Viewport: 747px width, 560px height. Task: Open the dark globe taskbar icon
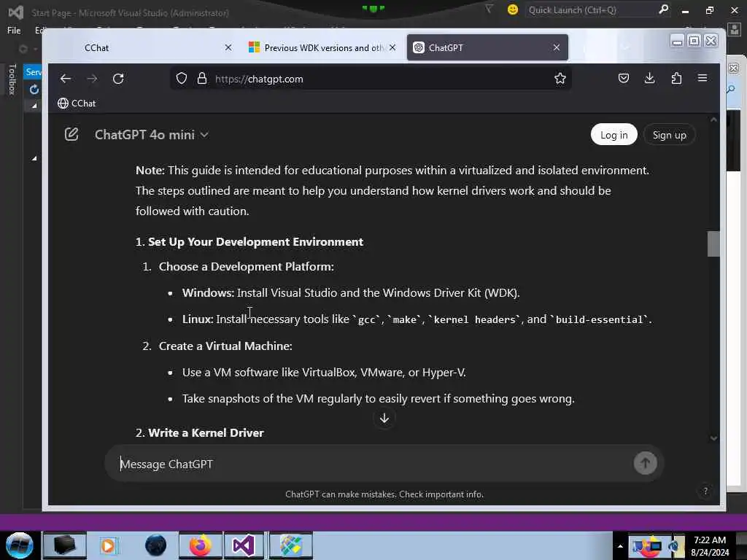[156, 545]
